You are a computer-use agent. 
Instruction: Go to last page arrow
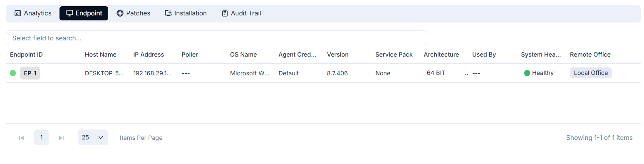tap(61, 138)
